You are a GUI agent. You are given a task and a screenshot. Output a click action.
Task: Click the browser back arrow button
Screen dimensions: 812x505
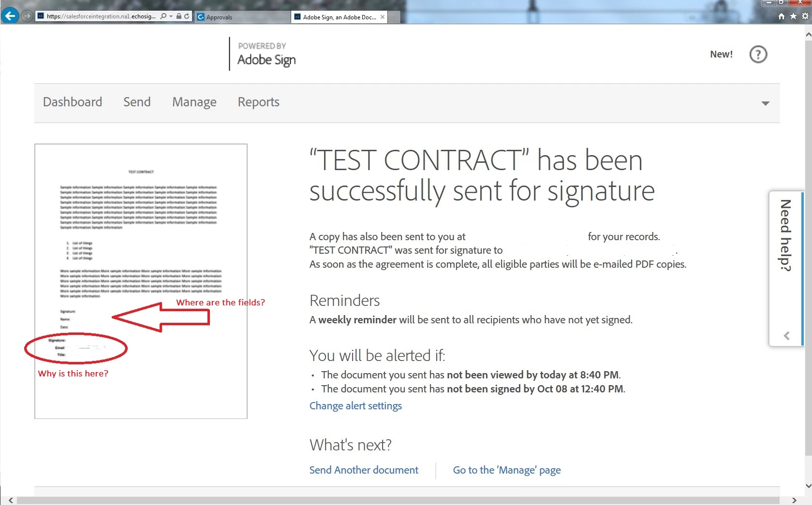pyautogui.click(x=10, y=16)
